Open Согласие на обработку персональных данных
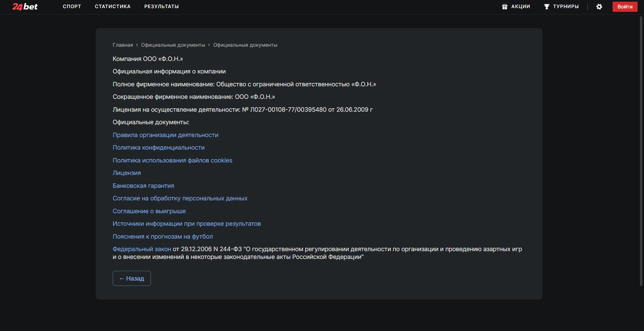 [x=180, y=198]
